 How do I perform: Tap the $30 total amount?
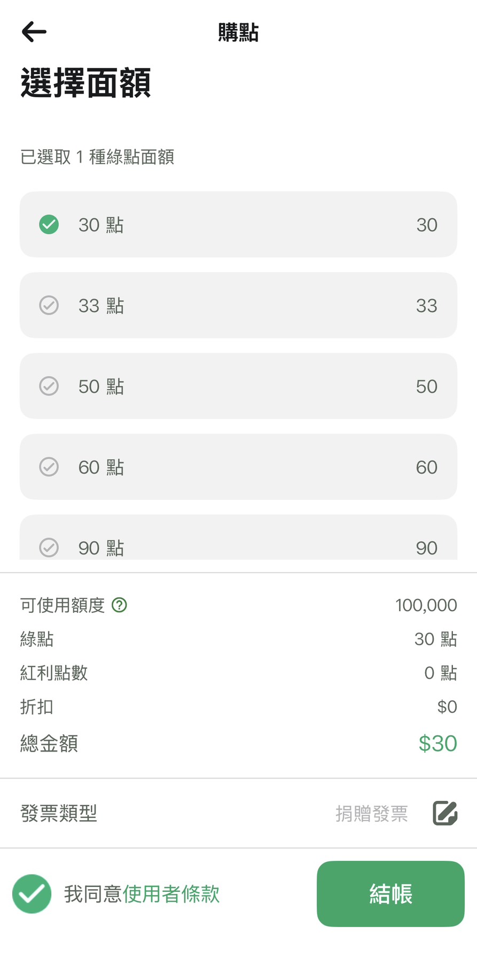[437, 743]
